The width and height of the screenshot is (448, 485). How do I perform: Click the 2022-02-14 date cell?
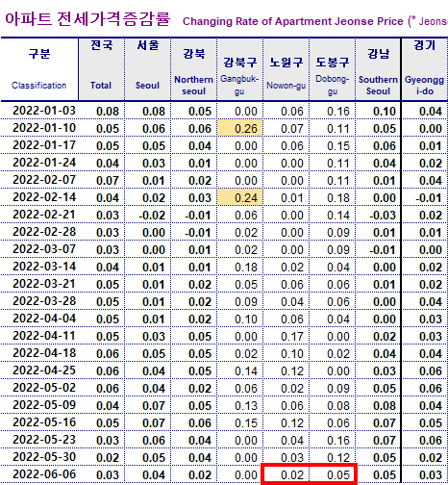39,197
